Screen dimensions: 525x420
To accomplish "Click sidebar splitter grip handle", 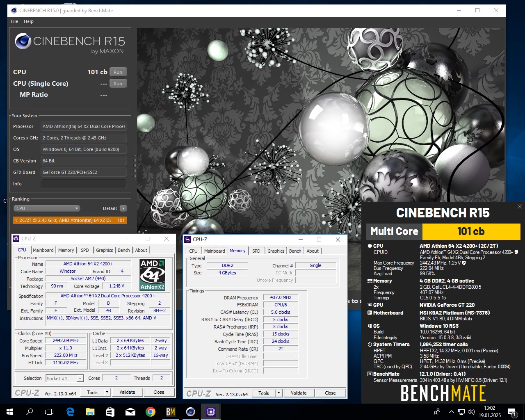I will [135, 167].
